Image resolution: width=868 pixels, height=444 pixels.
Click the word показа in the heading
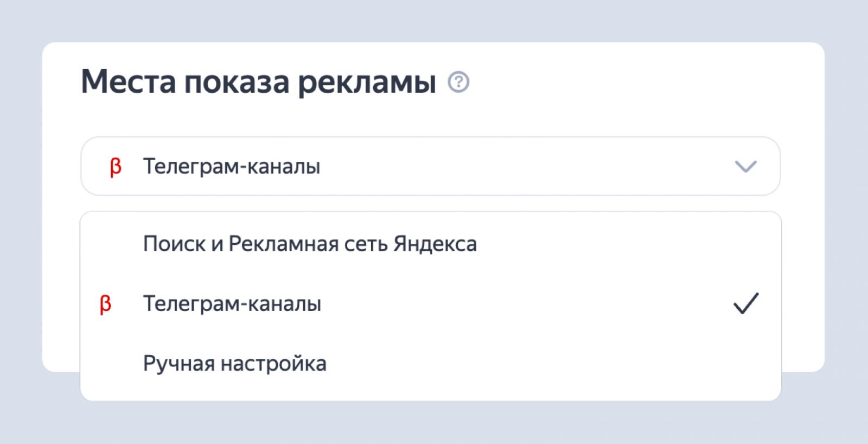coord(237,83)
